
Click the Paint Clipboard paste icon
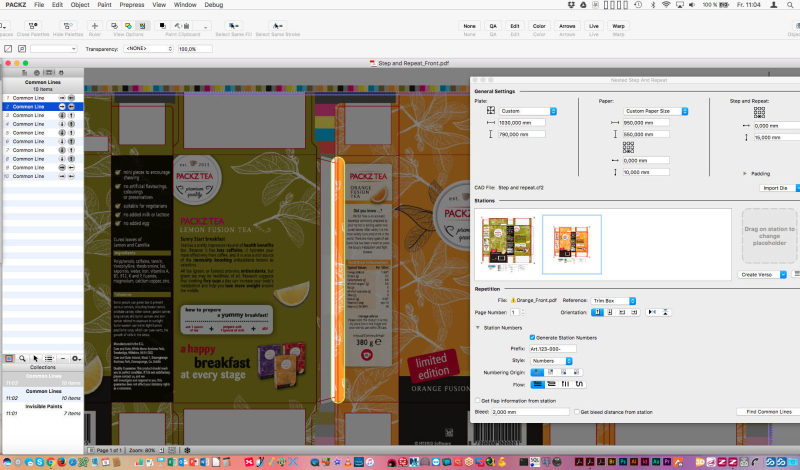(x=182, y=26)
